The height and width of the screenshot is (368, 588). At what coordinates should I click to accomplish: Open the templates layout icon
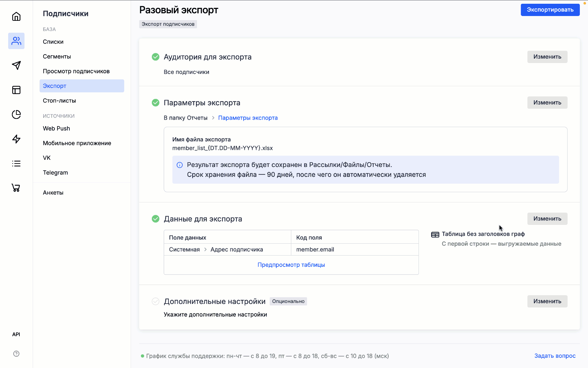(x=16, y=90)
